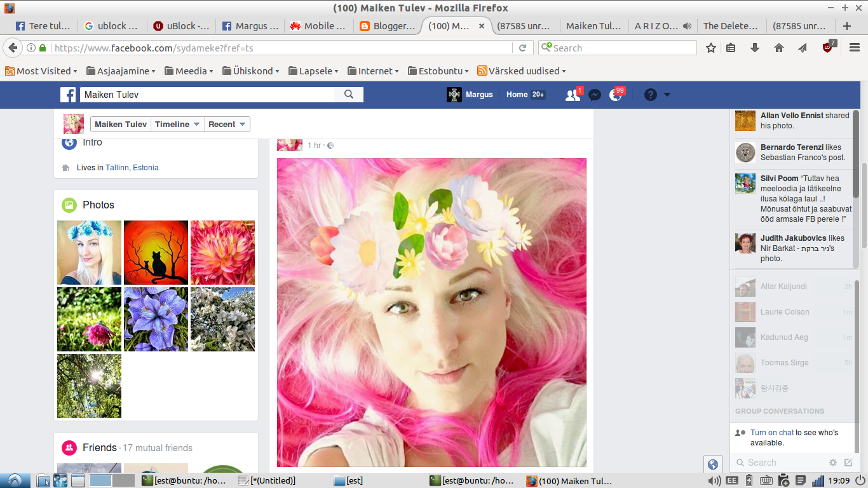Switch to the 'Tere tul...' tab

click(x=42, y=26)
